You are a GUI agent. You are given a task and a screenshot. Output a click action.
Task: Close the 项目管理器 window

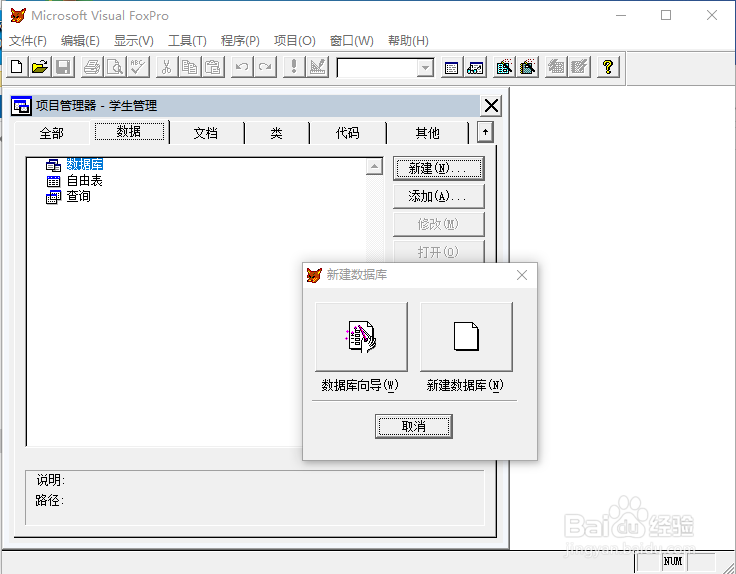[491, 106]
